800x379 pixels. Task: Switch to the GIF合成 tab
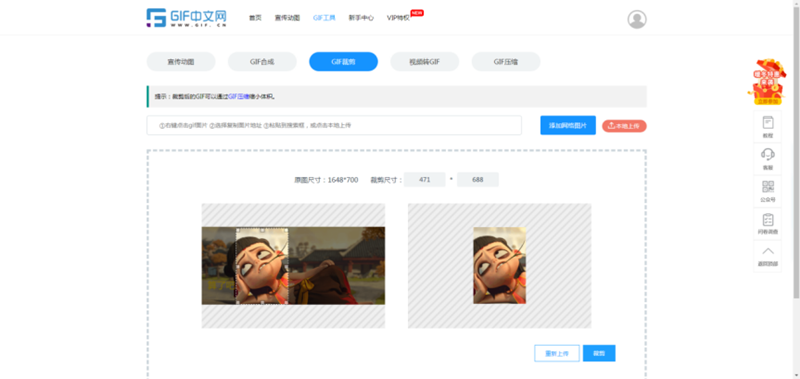[x=262, y=62]
